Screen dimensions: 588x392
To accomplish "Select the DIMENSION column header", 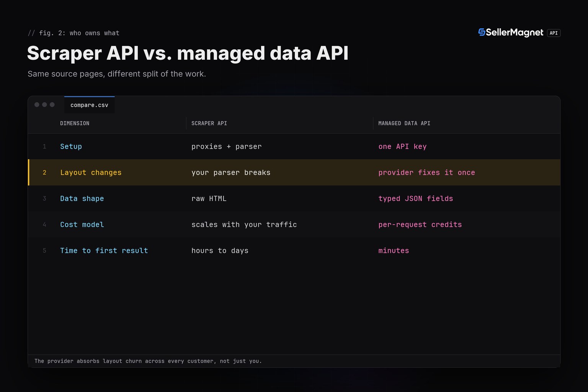I will pyautogui.click(x=75, y=123).
